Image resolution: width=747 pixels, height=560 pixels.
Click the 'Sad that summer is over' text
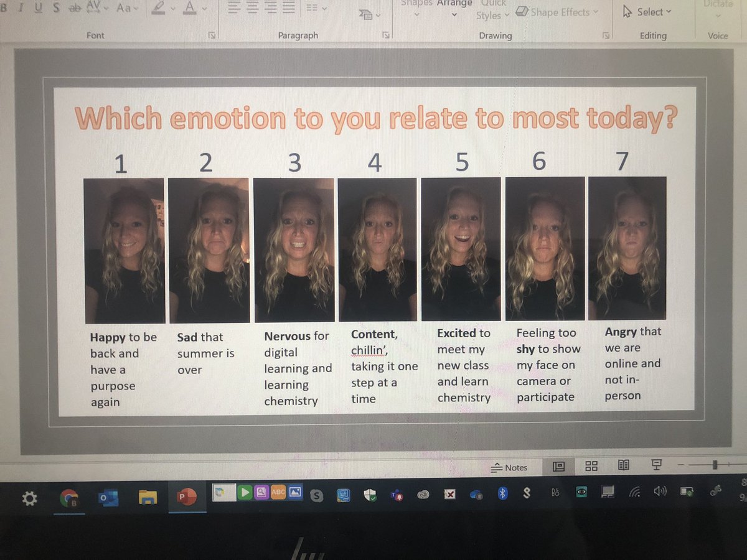tap(205, 353)
